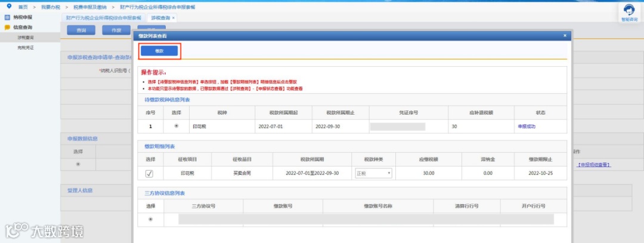
Task: Click the 买卖合同 征收品目 cell
Action: (242, 173)
